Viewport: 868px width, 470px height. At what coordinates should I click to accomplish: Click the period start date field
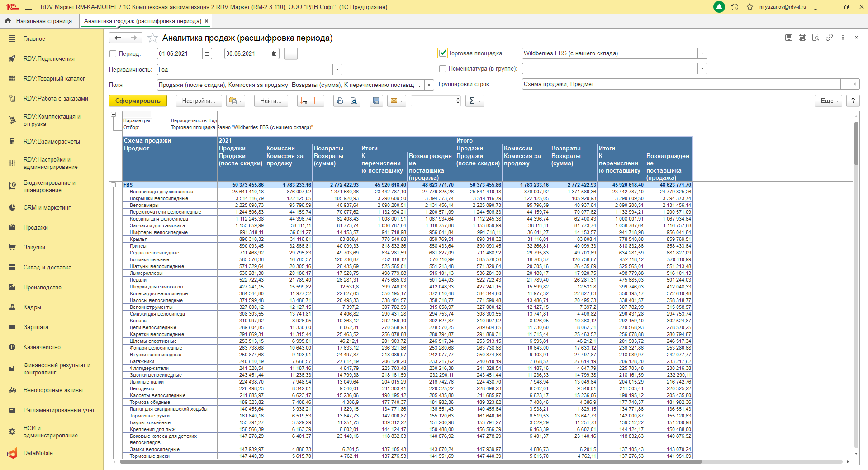[x=180, y=53]
